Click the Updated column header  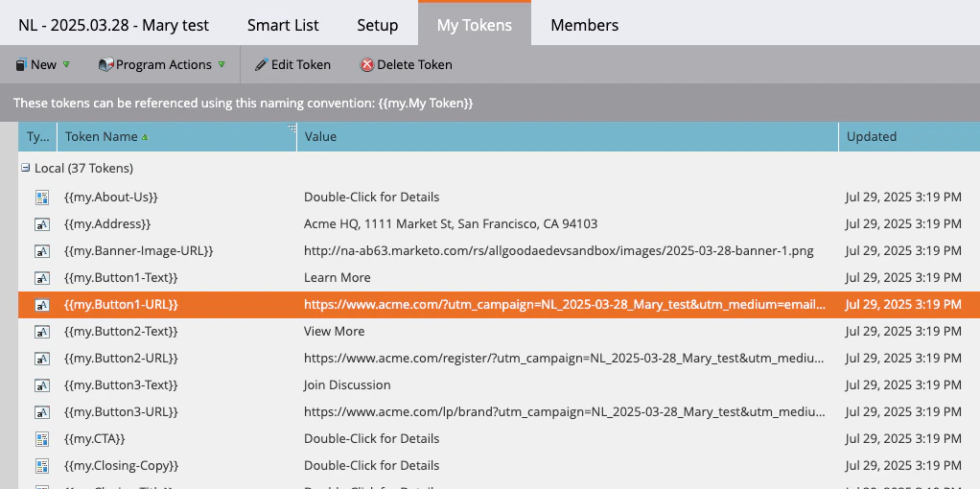click(909, 136)
